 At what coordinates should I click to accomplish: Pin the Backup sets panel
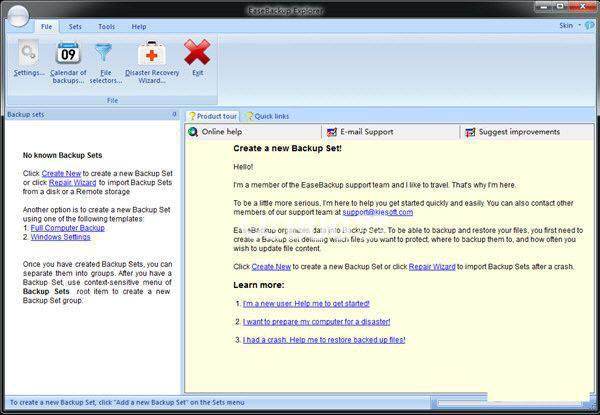point(174,114)
